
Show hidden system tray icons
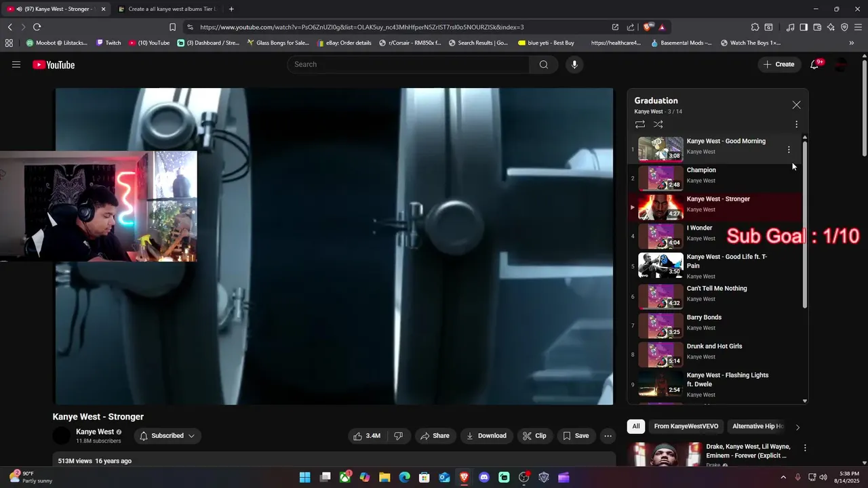pos(783,477)
